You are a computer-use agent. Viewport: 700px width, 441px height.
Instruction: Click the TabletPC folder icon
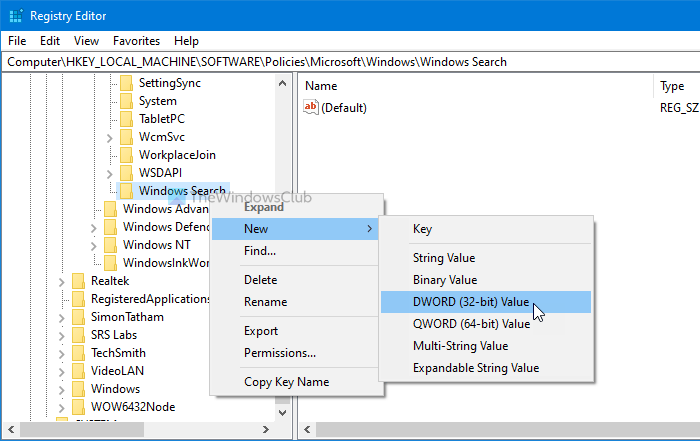pos(126,119)
